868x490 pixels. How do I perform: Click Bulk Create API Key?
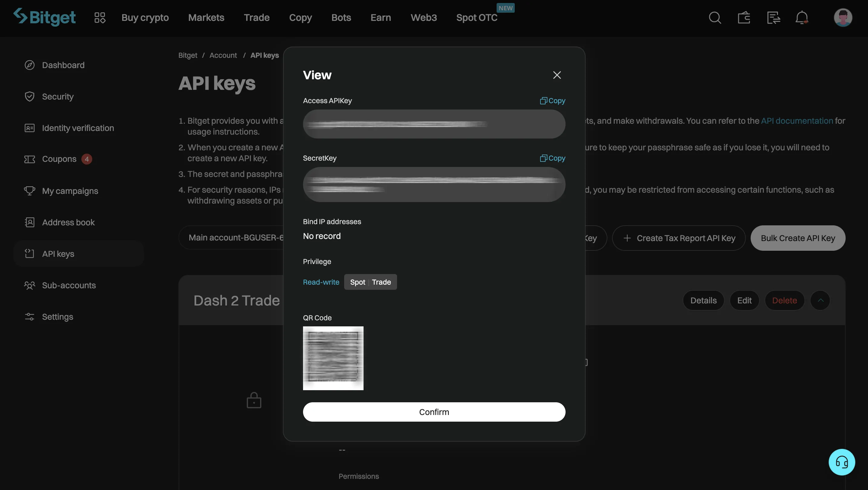click(x=798, y=238)
